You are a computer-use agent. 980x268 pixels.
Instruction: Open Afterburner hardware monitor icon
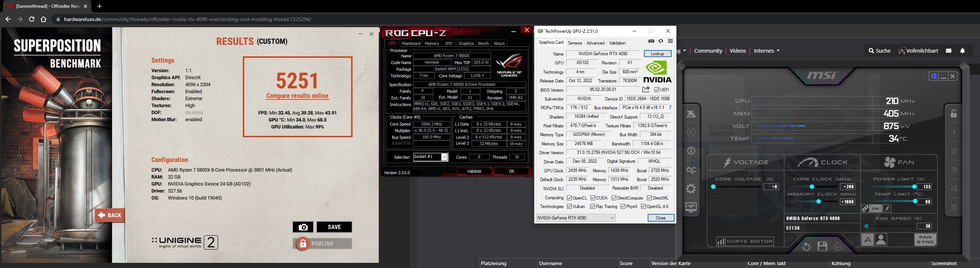pos(691,207)
